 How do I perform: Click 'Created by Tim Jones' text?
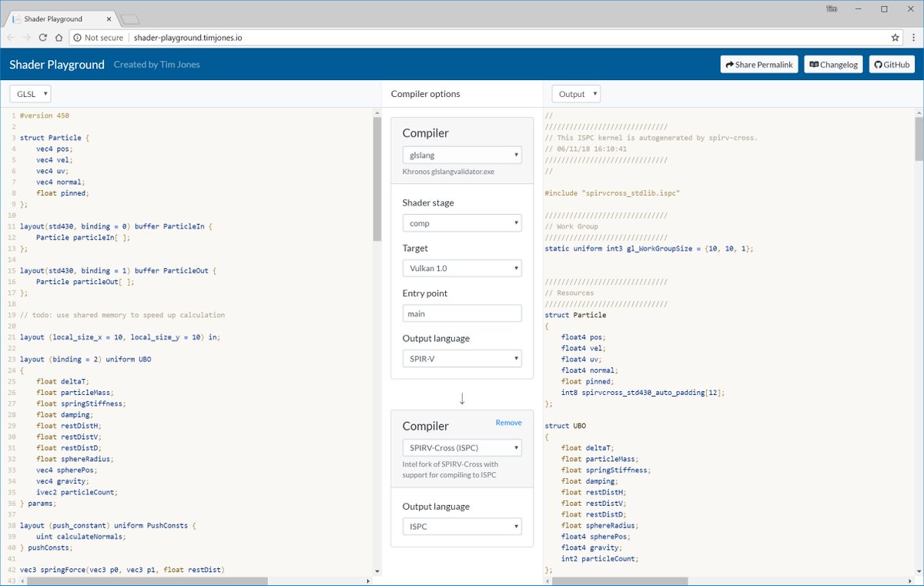157,65
